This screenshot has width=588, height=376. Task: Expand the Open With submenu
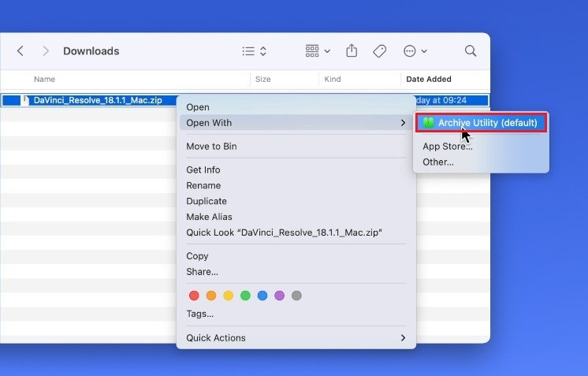point(296,123)
